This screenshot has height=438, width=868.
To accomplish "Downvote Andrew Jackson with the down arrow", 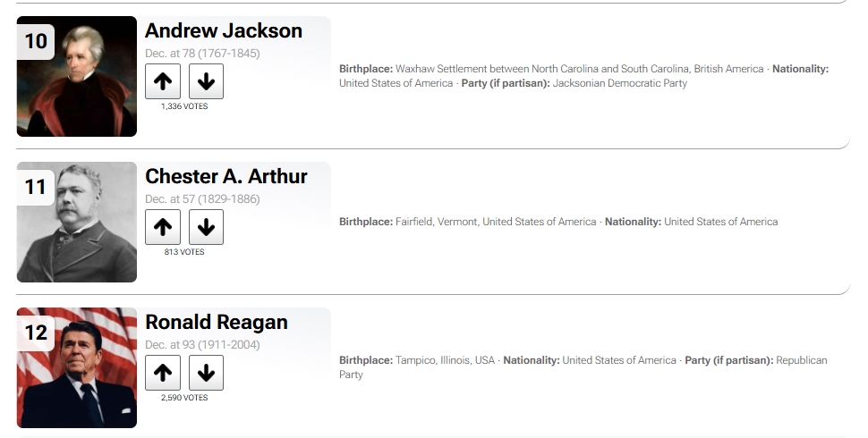I will [x=206, y=81].
